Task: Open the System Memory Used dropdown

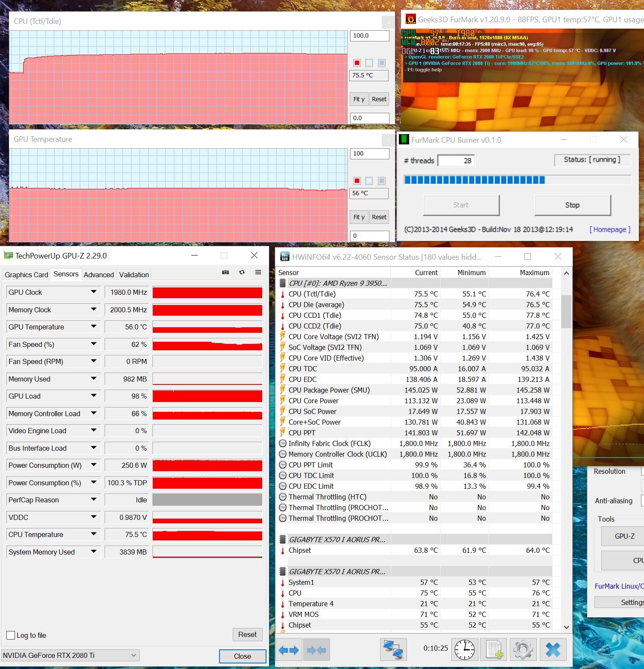Action: coord(94,552)
